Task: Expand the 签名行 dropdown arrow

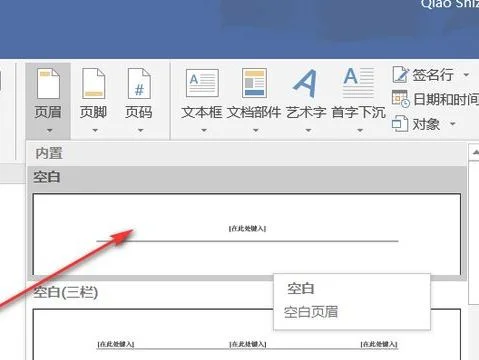Action: click(x=466, y=75)
